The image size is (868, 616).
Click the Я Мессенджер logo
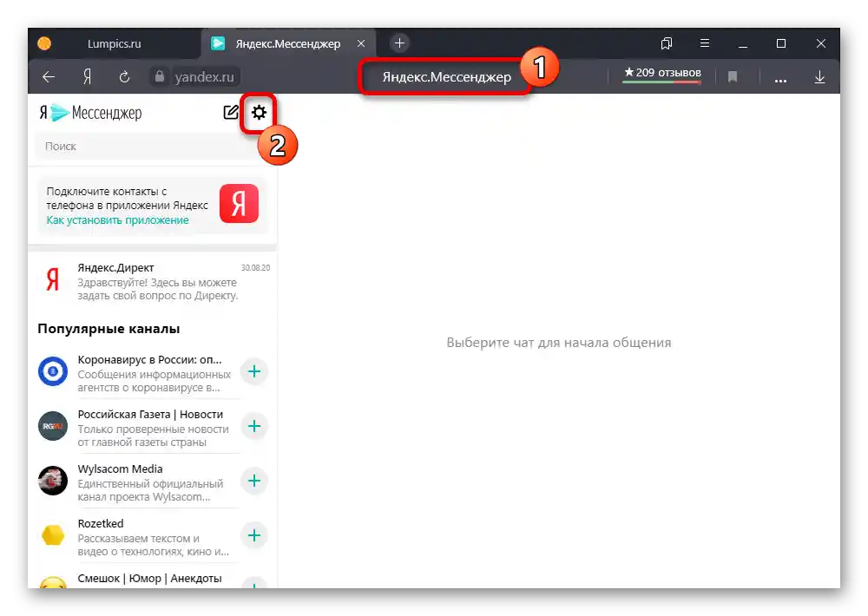pyautogui.click(x=91, y=113)
